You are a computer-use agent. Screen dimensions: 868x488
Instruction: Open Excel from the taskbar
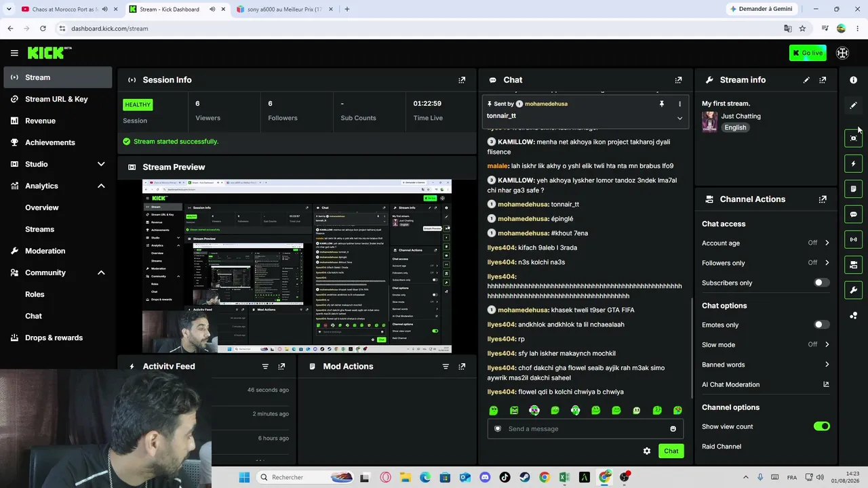click(564, 477)
